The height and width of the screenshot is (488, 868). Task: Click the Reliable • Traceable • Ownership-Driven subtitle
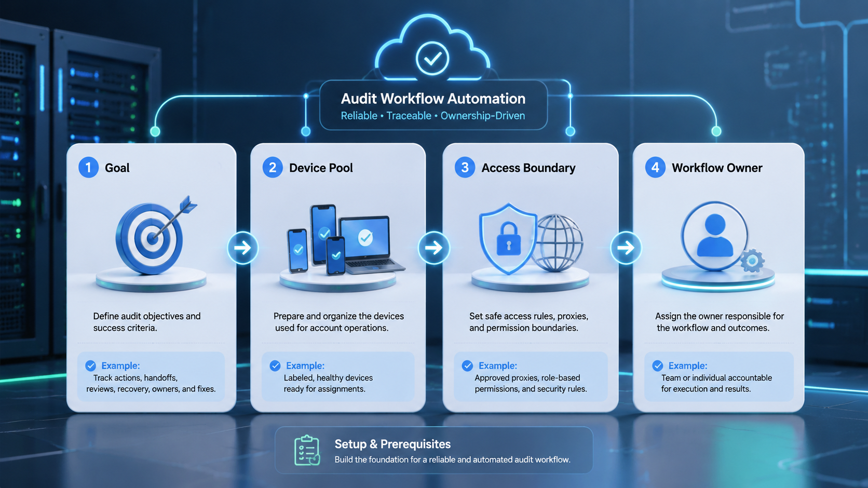pos(433,116)
